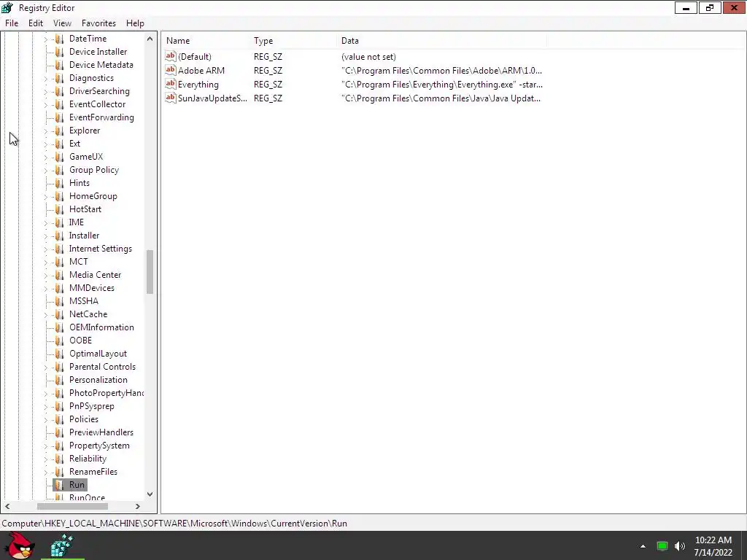Select the Personalization key
The width and height of the screenshot is (747, 560).
coord(98,379)
